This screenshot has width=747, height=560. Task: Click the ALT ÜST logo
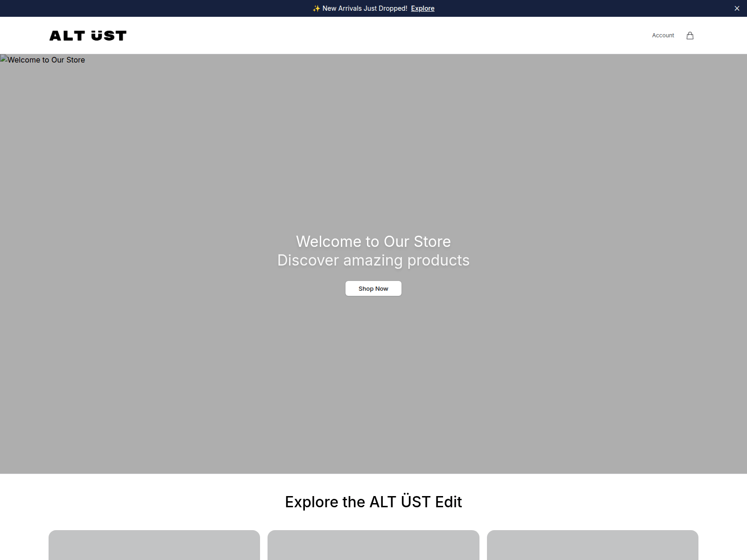(x=88, y=35)
